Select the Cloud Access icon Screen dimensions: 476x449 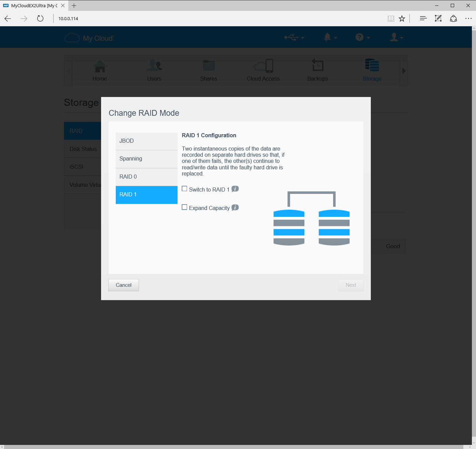(263, 66)
